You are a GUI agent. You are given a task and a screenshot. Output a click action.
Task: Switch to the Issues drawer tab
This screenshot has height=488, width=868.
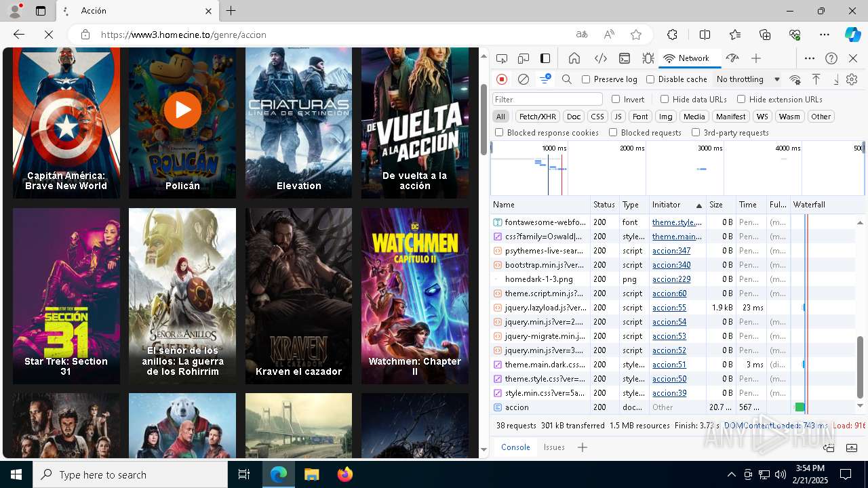[554, 447]
